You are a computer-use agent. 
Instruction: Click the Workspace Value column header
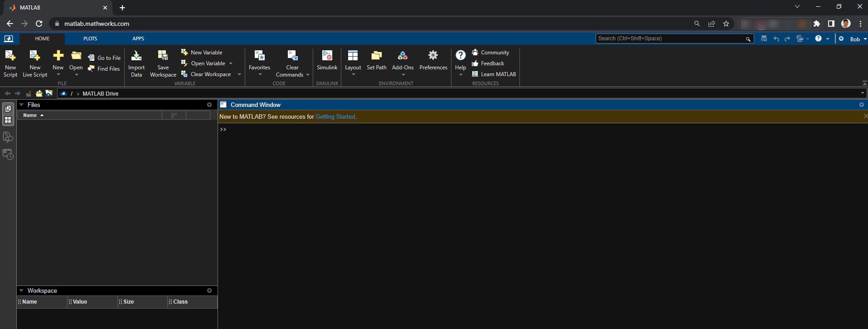92,302
